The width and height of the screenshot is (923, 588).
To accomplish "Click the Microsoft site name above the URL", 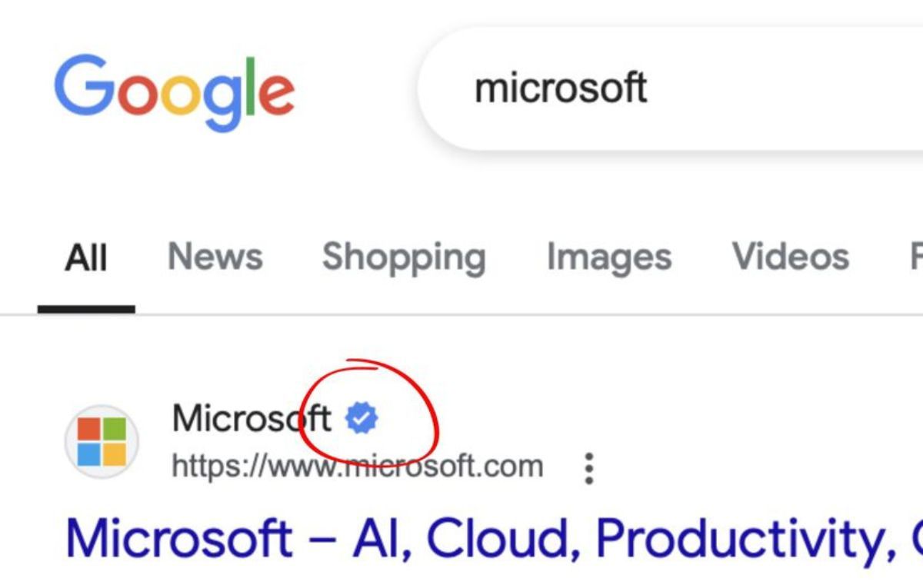I will point(252,419).
